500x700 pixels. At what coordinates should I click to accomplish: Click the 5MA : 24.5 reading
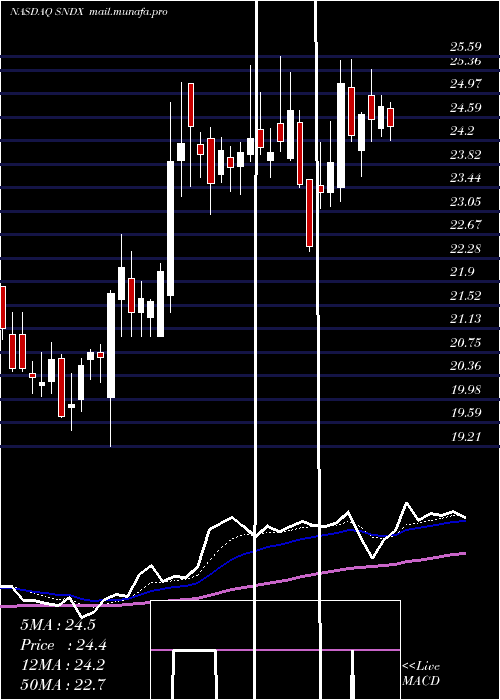coord(58,625)
